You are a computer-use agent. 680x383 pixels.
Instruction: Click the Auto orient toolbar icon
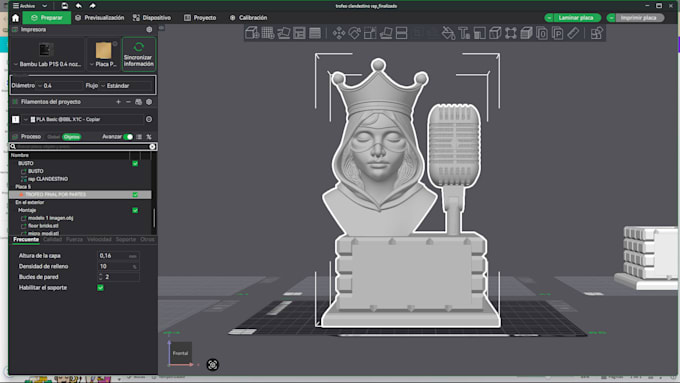tap(284, 33)
